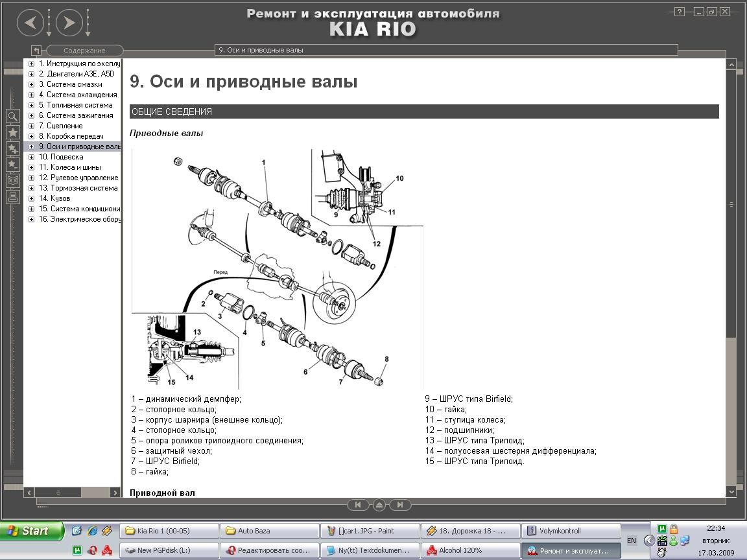747x560 pixels.
Task: Click the remove bookmark star-minus icon
Action: click(13, 165)
